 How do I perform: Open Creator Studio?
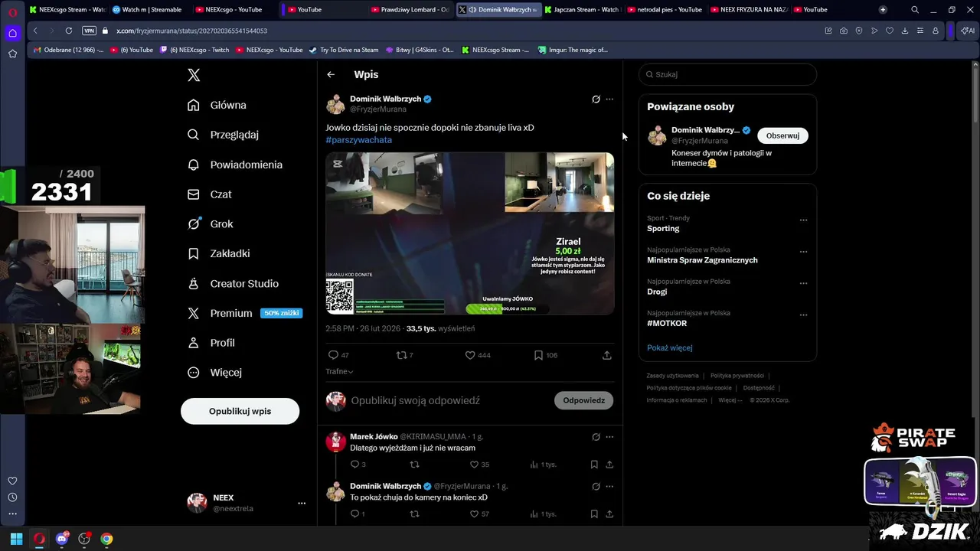[x=234, y=284]
